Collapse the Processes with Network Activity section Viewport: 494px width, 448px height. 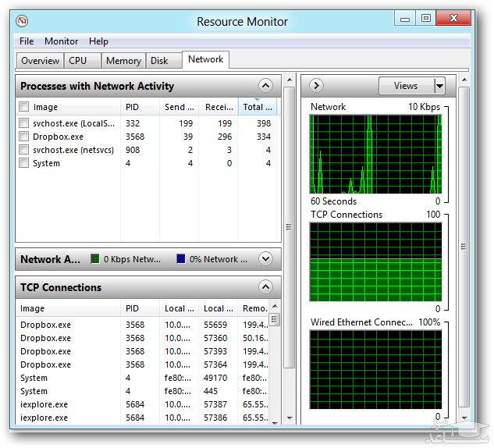click(265, 86)
